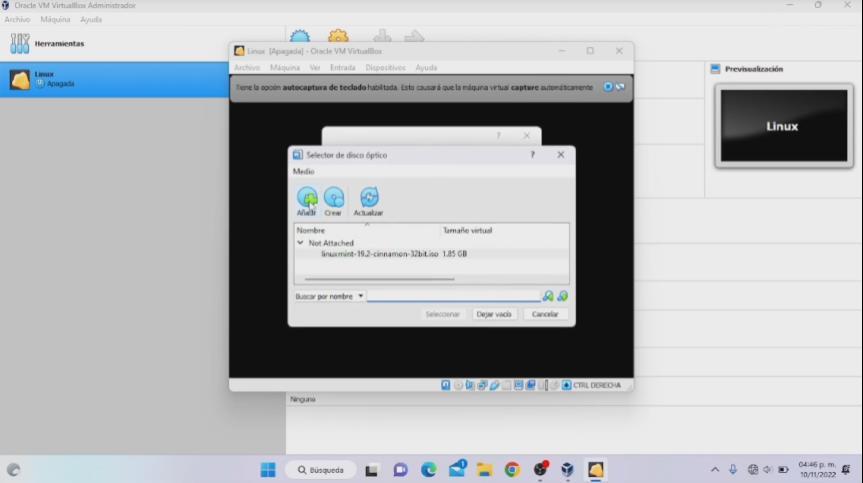Image resolution: width=863 pixels, height=483 pixels.
Task: Open the Dispositivos menu in the VM window
Action: click(x=385, y=68)
